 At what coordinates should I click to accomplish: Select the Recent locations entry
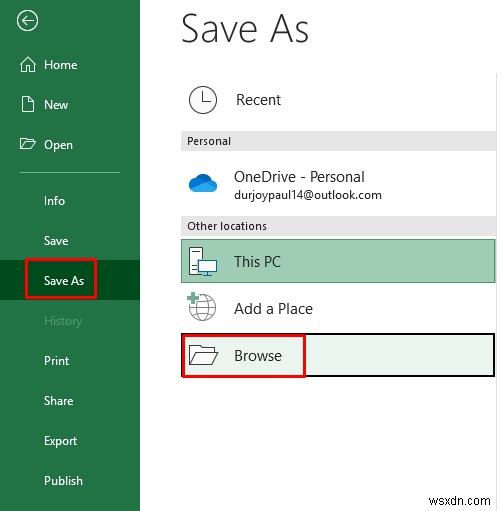[x=338, y=100]
